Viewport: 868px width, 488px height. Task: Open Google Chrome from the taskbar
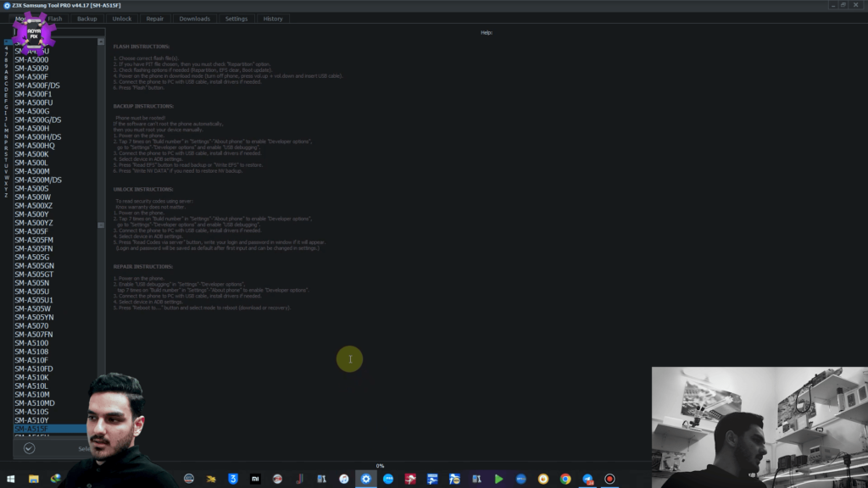[565, 480]
